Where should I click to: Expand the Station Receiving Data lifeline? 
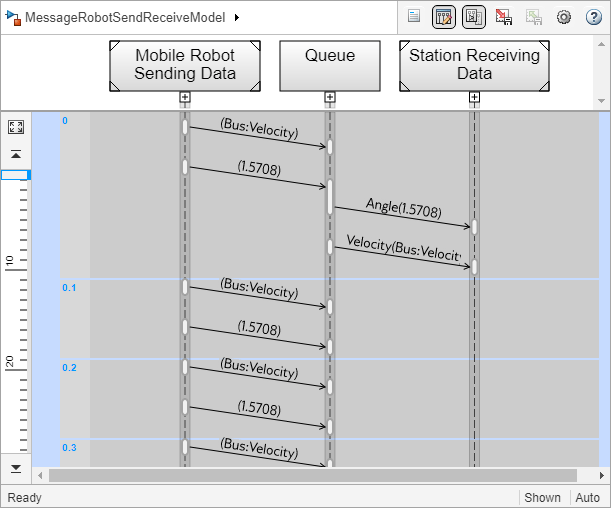pyautogui.click(x=474, y=97)
